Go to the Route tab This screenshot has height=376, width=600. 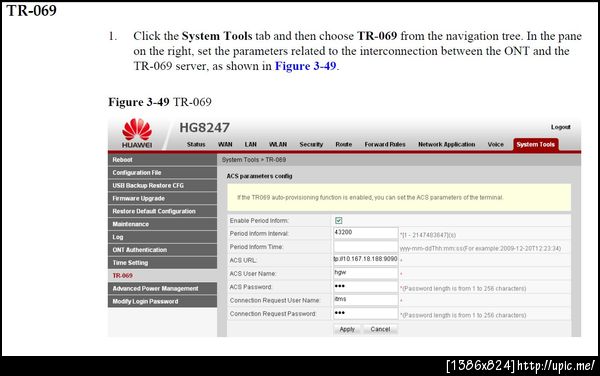click(344, 144)
